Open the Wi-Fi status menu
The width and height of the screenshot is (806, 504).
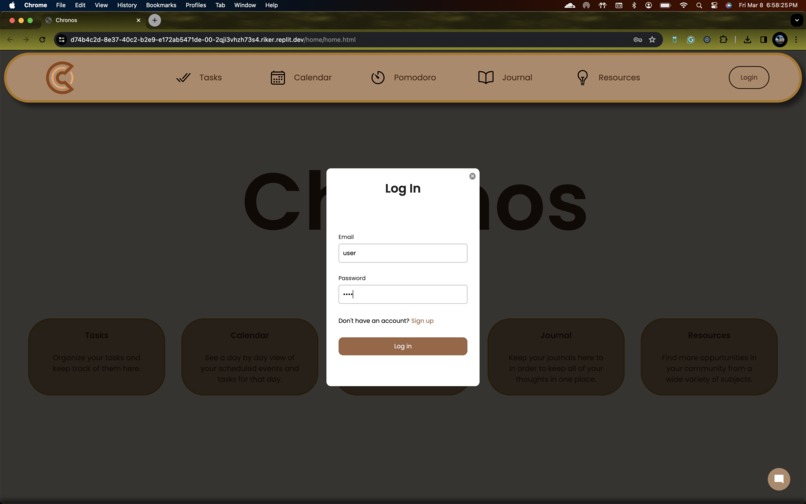pyautogui.click(x=683, y=5)
